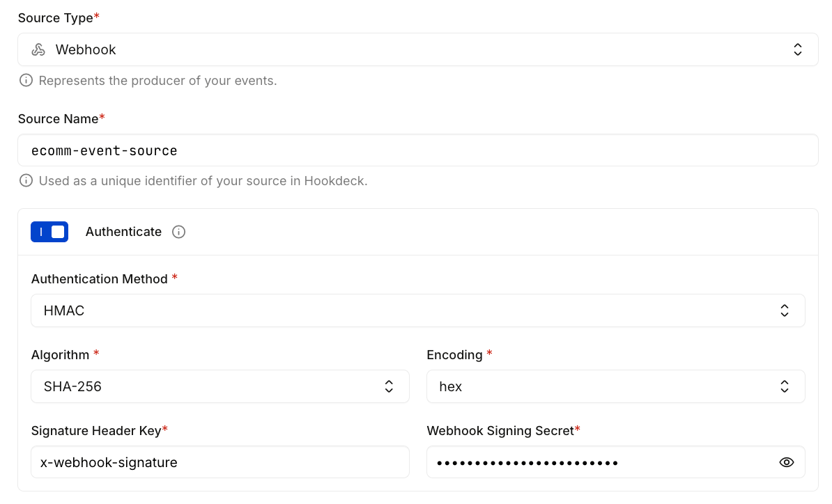
Task: Disable the Authenticate toggle
Action: point(49,232)
